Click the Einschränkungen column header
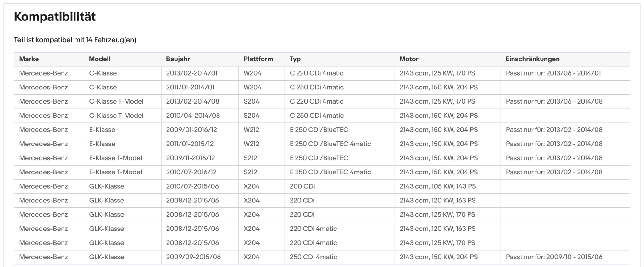 532,59
